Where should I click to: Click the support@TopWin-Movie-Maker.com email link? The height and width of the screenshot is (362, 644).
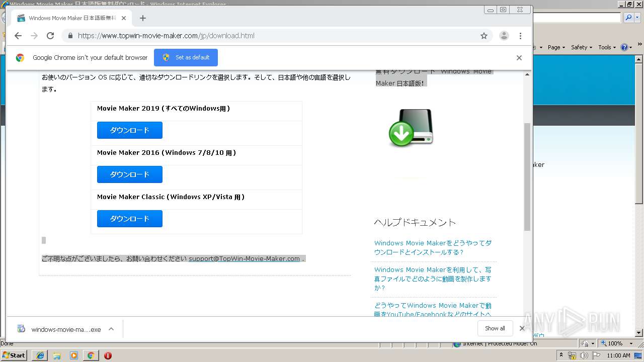pos(244,258)
